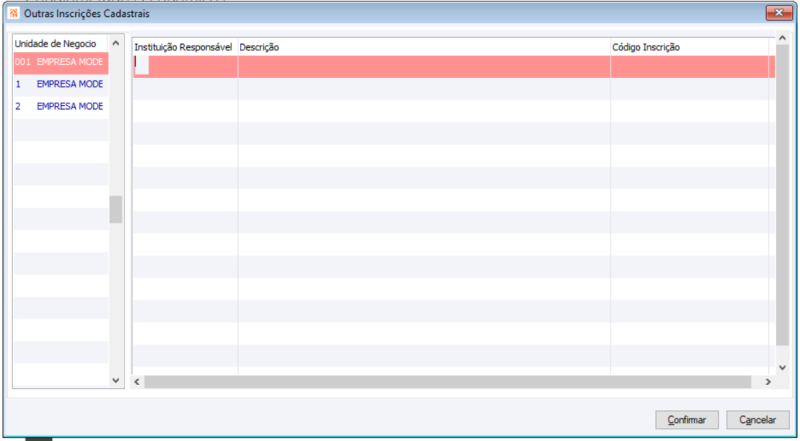Click the orange application icon in title bar
The image size is (800, 441).
(14, 13)
